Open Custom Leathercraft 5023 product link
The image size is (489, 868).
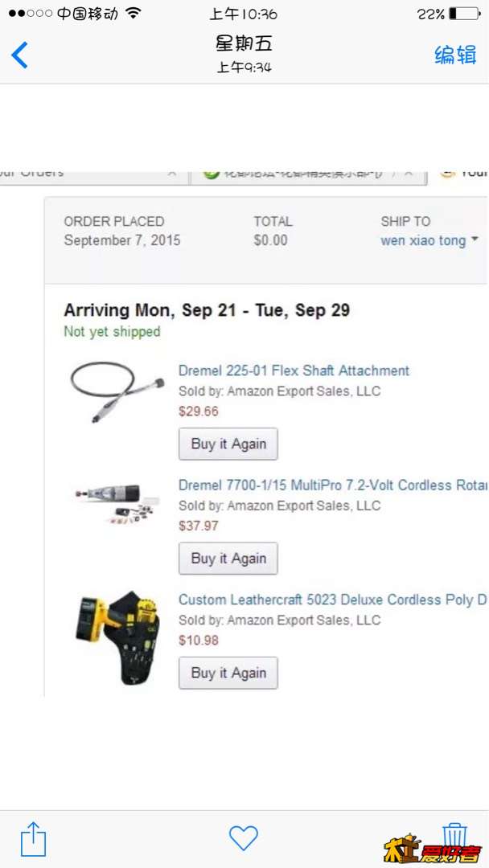point(333,600)
